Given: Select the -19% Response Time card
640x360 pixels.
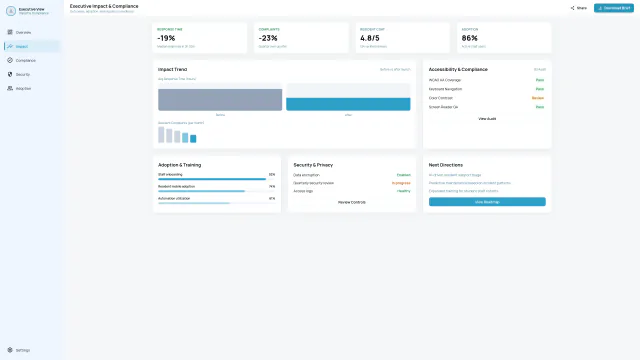Looking at the screenshot, I should [x=200, y=38].
